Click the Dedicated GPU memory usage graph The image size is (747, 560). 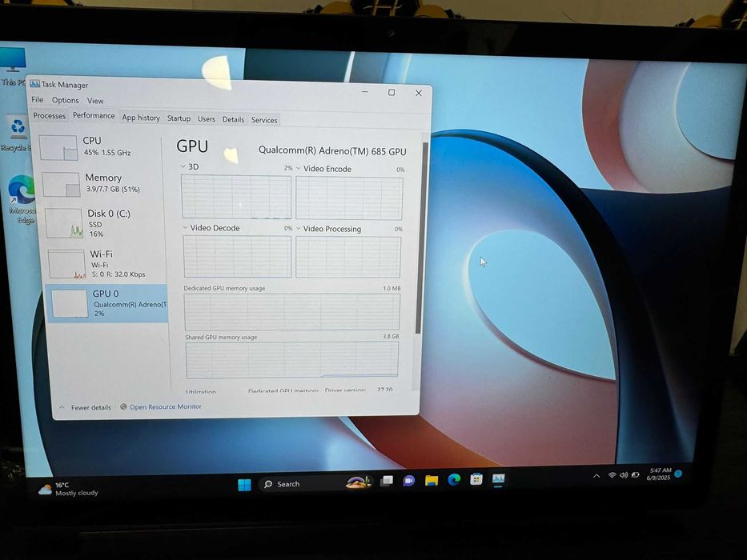coord(292,312)
